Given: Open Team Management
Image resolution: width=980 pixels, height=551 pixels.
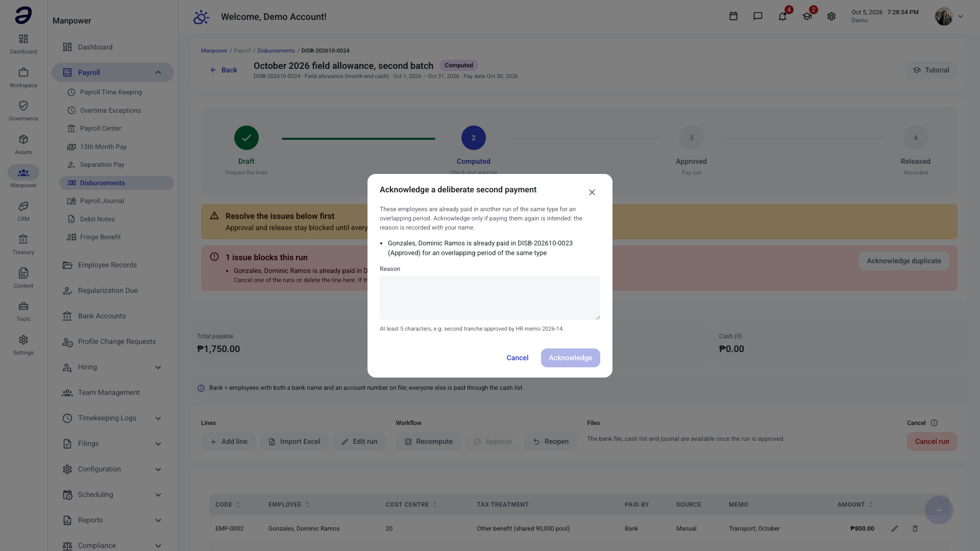Looking at the screenshot, I should click(112, 392).
